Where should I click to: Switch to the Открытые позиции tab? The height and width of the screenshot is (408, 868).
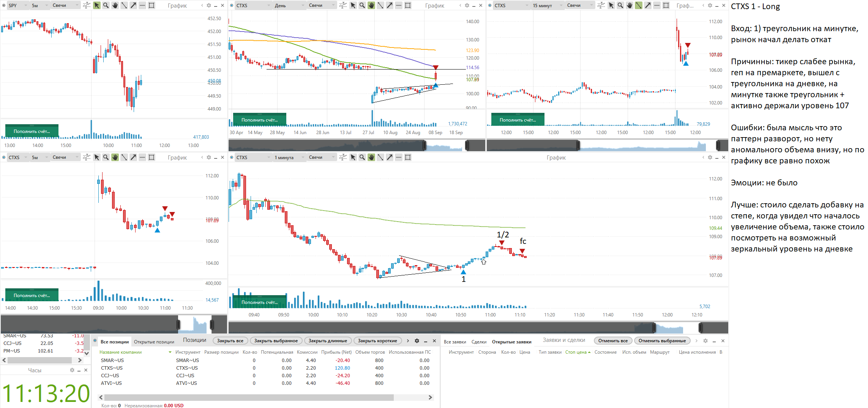click(154, 342)
